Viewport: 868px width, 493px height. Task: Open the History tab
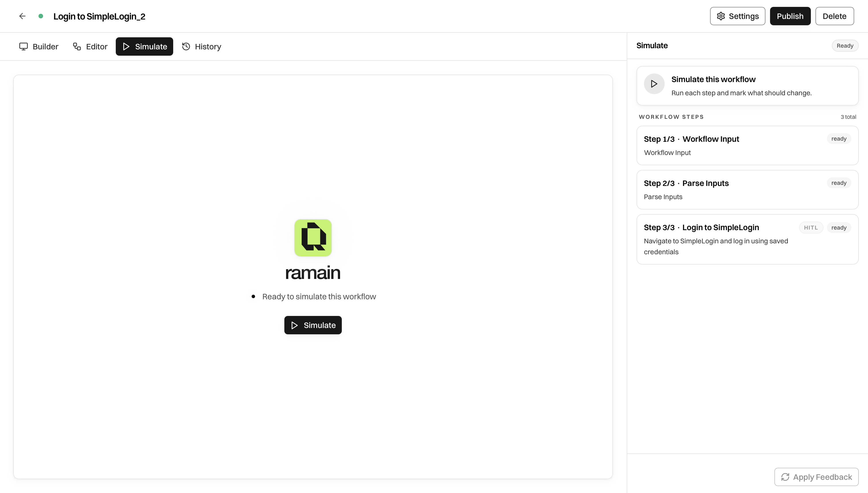coord(202,46)
